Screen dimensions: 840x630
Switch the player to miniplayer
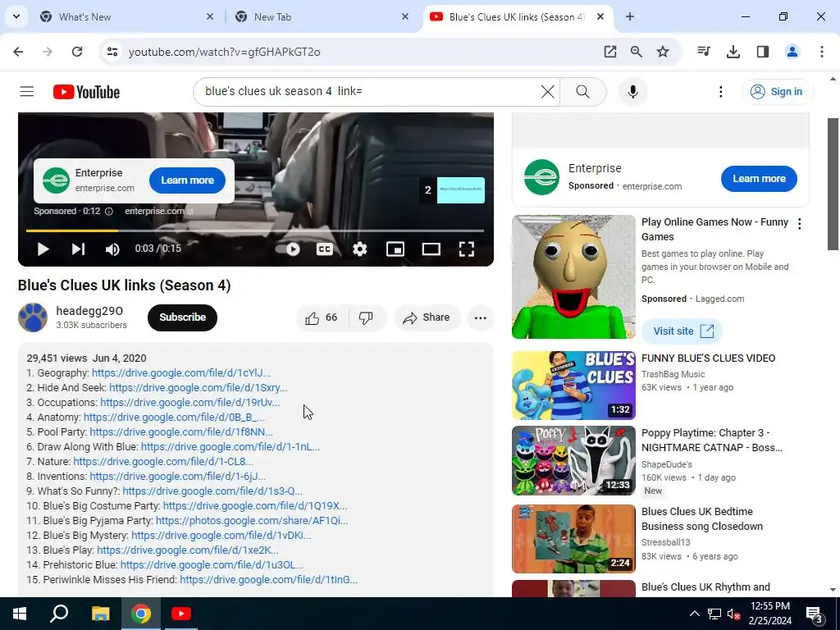pyautogui.click(x=395, y=249)
